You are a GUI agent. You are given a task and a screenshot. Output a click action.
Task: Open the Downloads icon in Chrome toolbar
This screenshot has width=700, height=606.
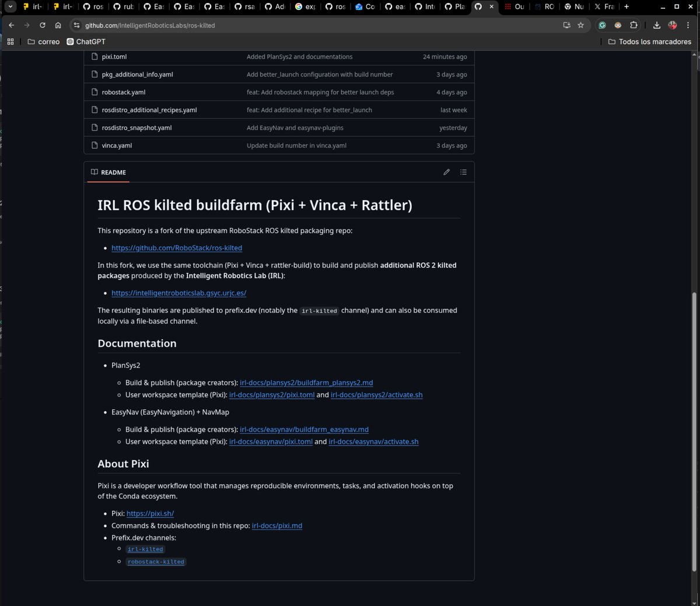click(657, 25)
